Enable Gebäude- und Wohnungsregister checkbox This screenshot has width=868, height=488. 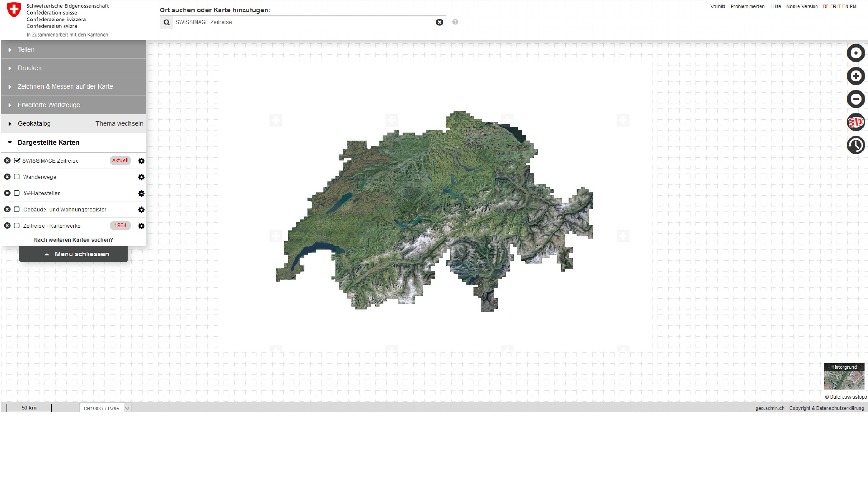[x=16, y=209]
